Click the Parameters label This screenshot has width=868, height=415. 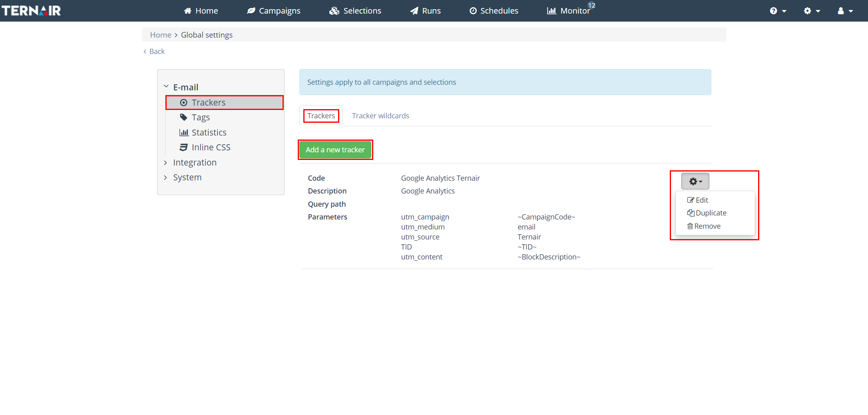(327, 217)
